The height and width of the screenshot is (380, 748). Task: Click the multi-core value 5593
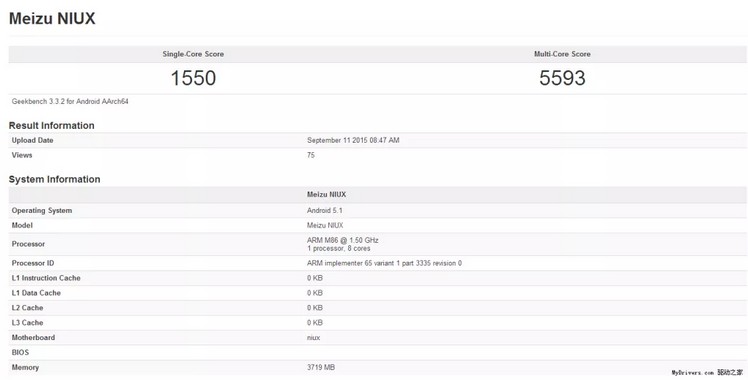tap(562, 78)
